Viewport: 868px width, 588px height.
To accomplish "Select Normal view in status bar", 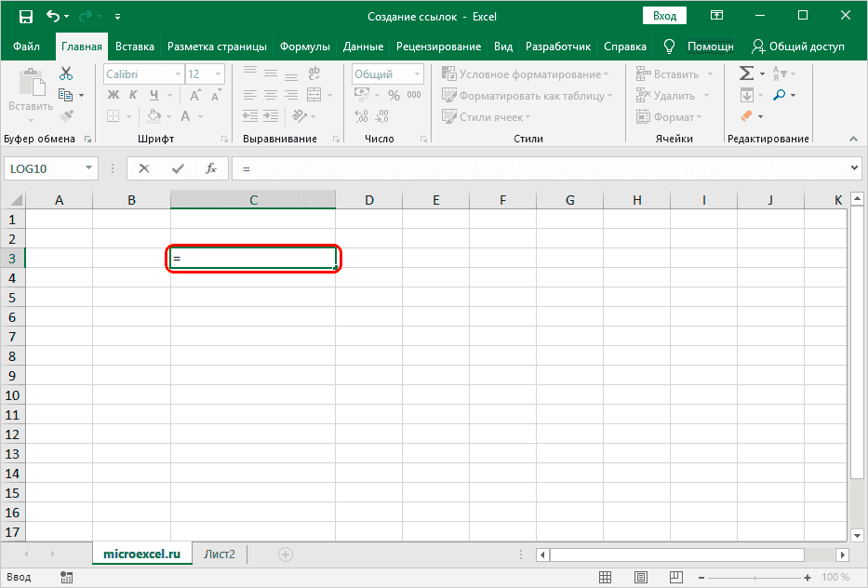I will coord(604,578).
